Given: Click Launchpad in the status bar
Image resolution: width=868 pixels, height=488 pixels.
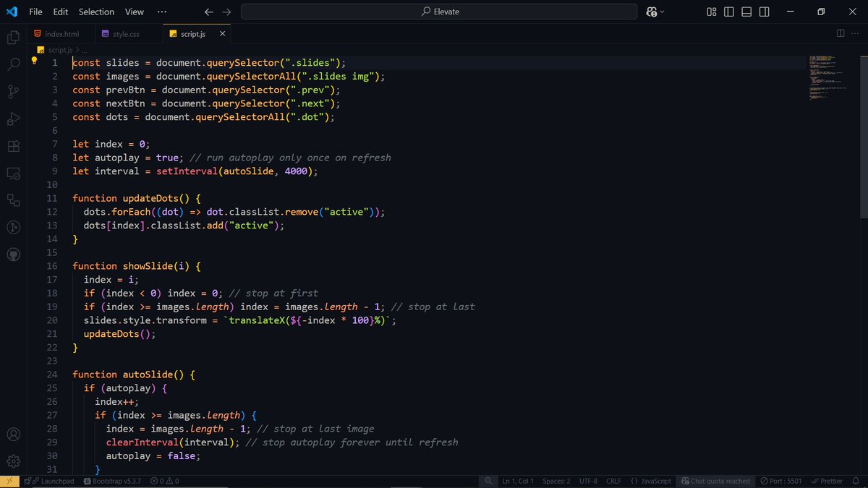Looking at the screenshot, I should (51, 481).
